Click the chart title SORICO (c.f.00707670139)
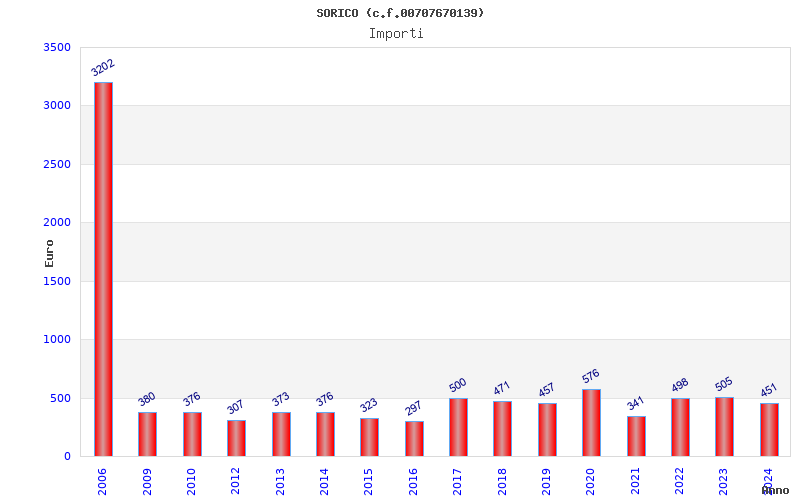 [x=400, y=13]
